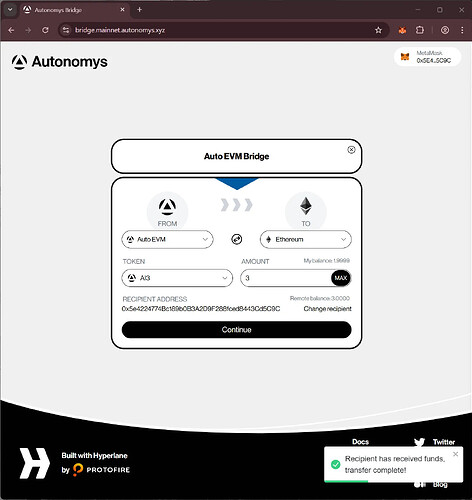This screenshot has width=472, height=500.
Task: Dismiss the transfer complete notification
Action: click(x=456, y=454)
